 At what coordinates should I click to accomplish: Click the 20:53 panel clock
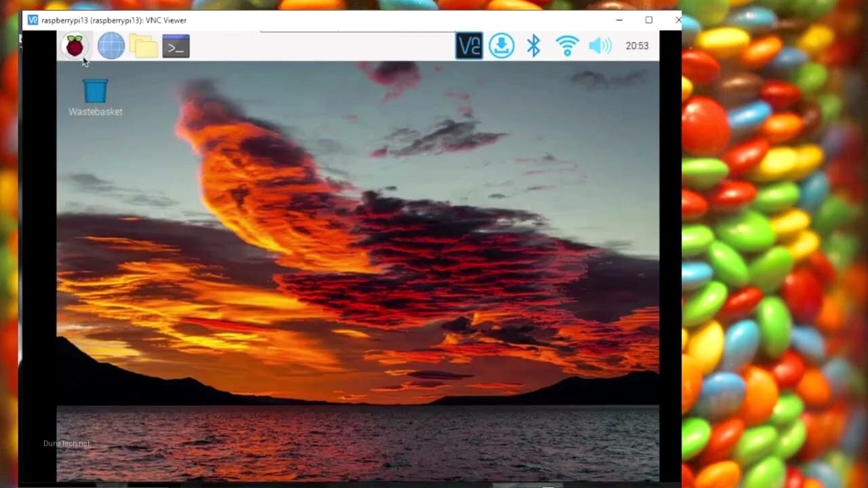pyautogui.click(x=637, y=46)
